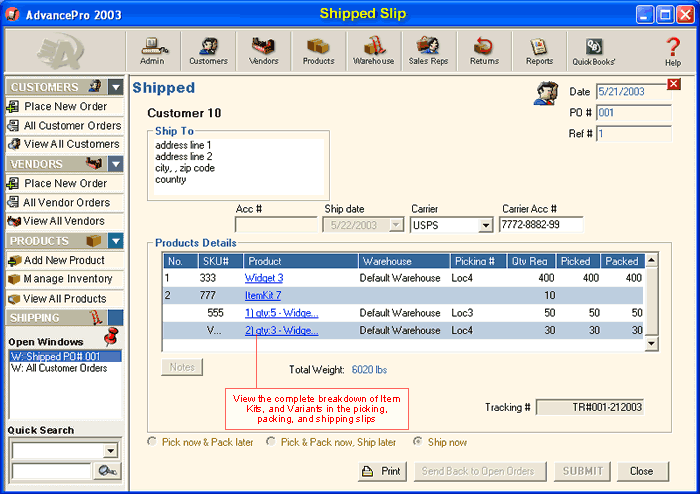700x494 pixels.
Task: Open the 2) qty:3 - Widge... link
Action: [282, 330]
